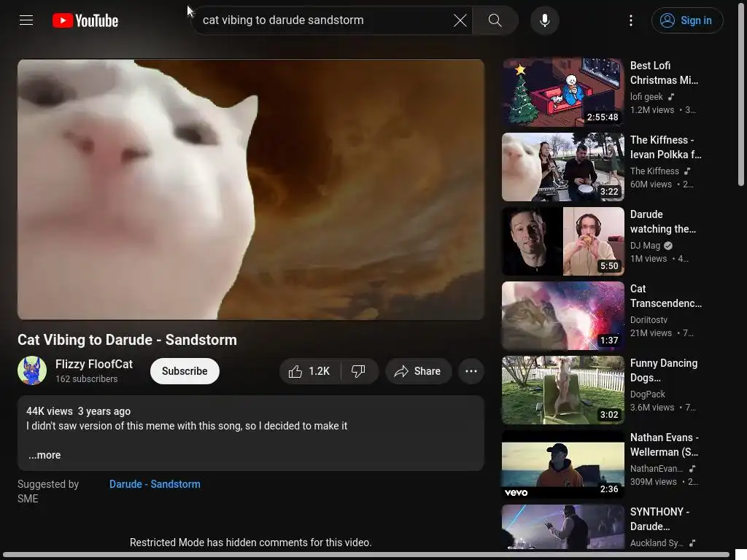Screen dimensions: 747x560
Task: Click the Doriitostv channel name
Action: click(649, 320)
